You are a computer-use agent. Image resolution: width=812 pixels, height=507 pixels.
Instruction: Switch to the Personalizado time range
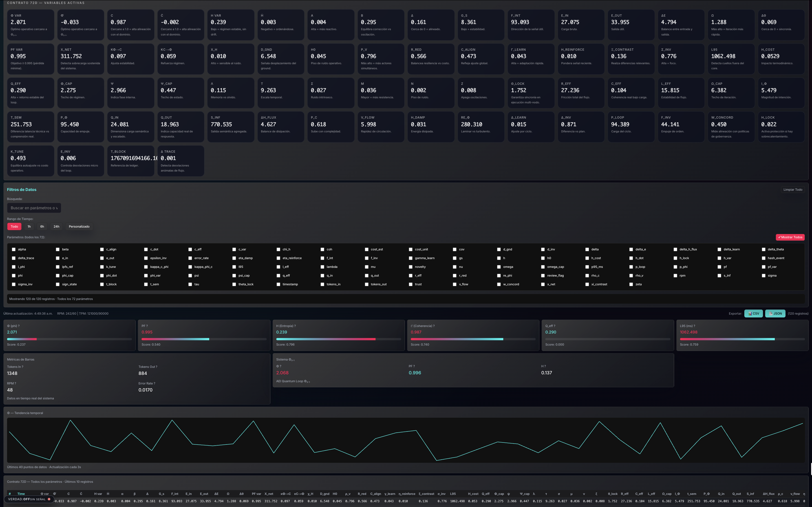(79, 227)
